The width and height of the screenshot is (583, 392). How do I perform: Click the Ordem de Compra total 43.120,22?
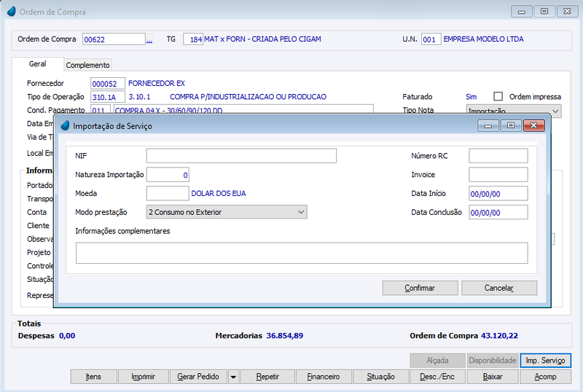click(x=499, y=335)
